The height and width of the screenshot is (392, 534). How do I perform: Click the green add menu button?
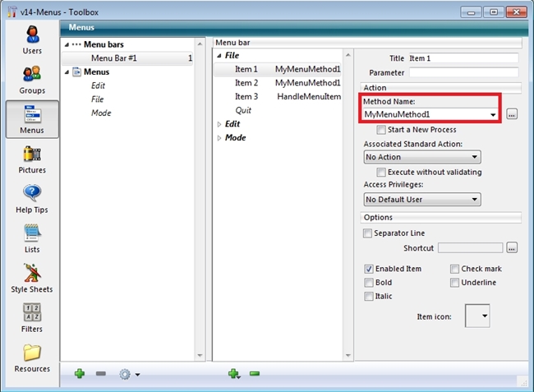[80, 374]
